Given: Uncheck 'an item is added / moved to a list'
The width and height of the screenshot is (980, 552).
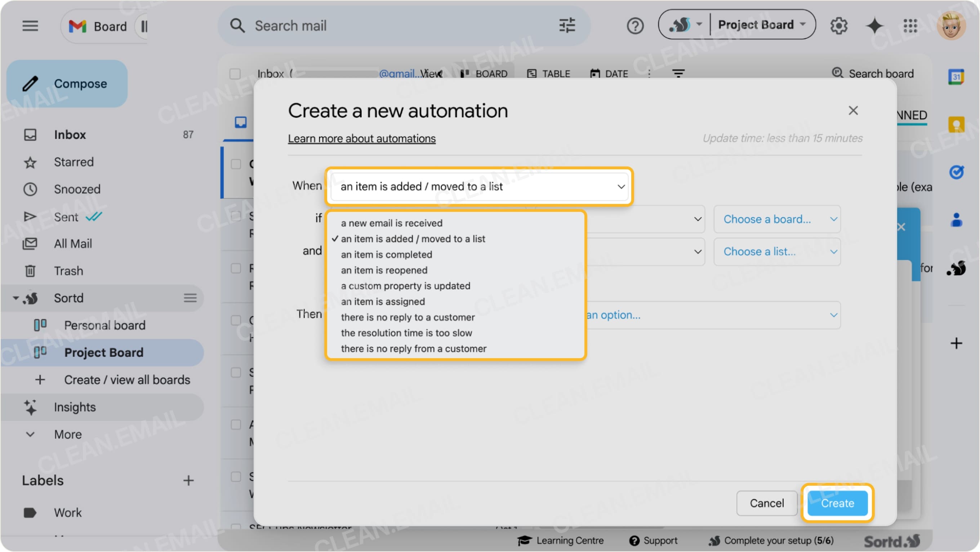Looking at the screenshot, I should coord(413,239).
